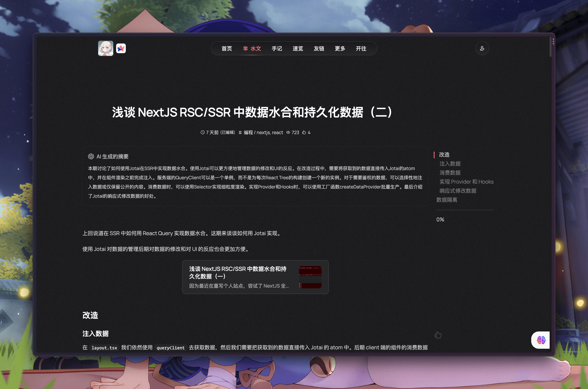Click the layout.tsx inline code
The width and height of the screenshot is (588, 389).
pos(104,348)
